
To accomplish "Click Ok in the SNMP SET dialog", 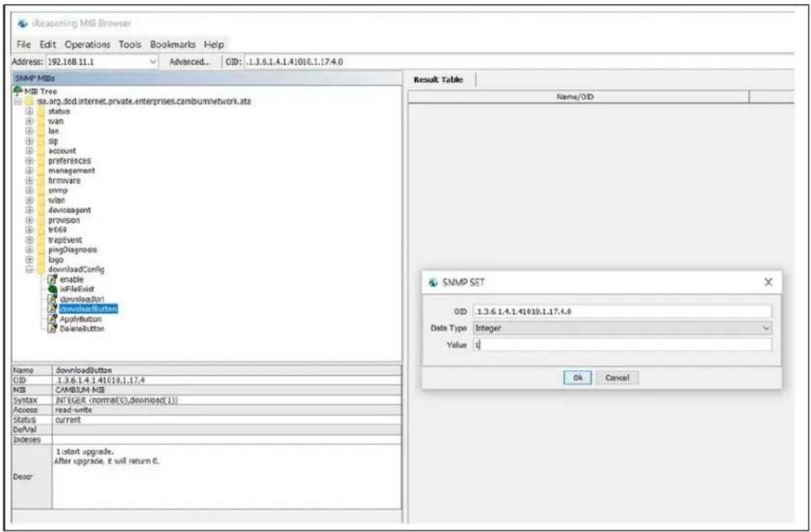I will pyautogui.click(x=578, y=378).
